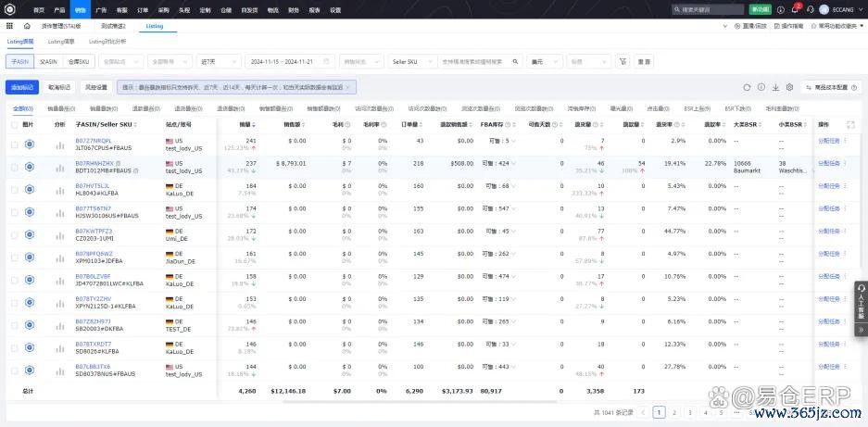Select checkbox for row B07Z7NRQPL
Image resolution: width=868 pixels, height=427 pixels.
click(15, 145)
